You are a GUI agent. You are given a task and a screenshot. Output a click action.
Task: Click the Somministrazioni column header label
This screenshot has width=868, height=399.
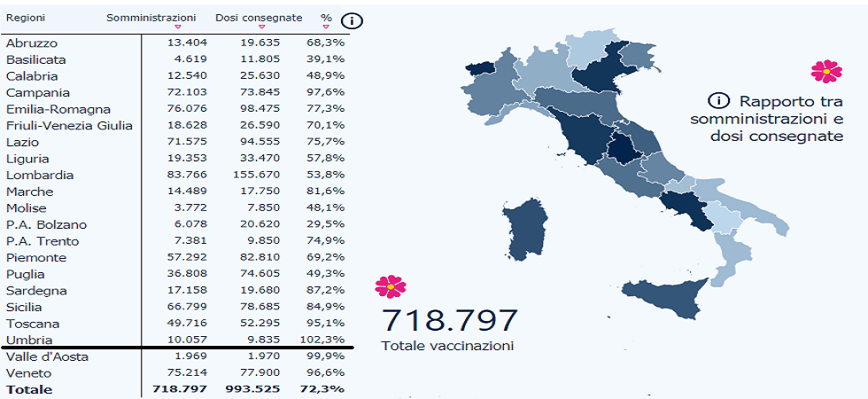151,18
